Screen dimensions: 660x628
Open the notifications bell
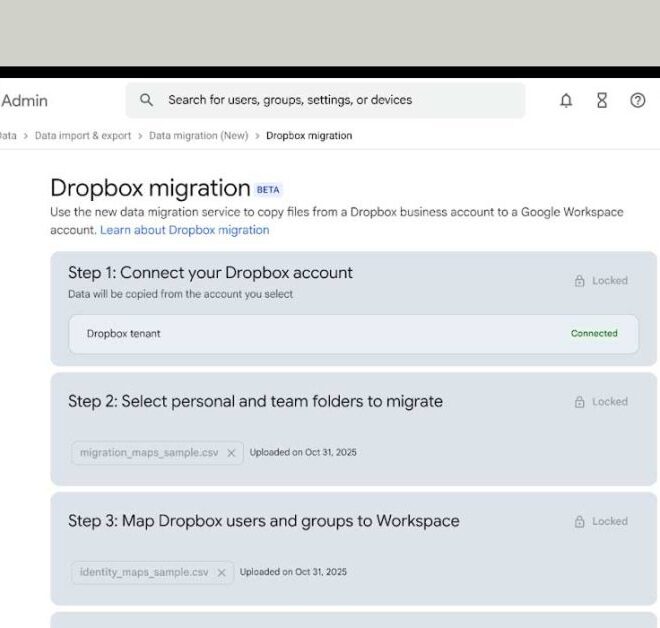[566, 100]
